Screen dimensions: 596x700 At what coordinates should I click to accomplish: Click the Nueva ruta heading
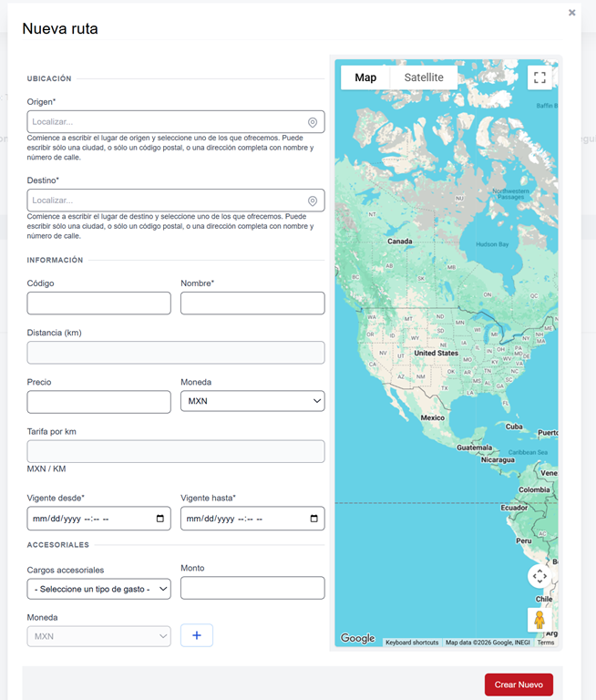60,28
